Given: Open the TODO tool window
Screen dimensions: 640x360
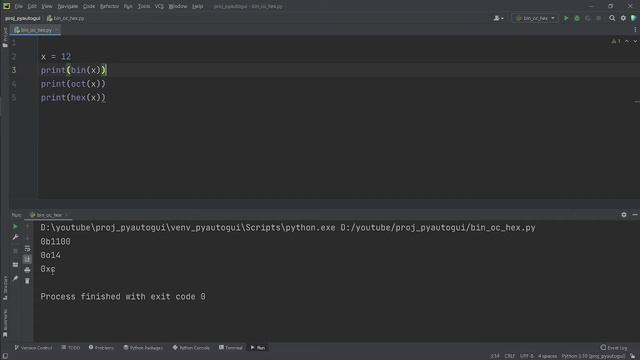Looking at the screenshot, I should [x=71, y=348].
